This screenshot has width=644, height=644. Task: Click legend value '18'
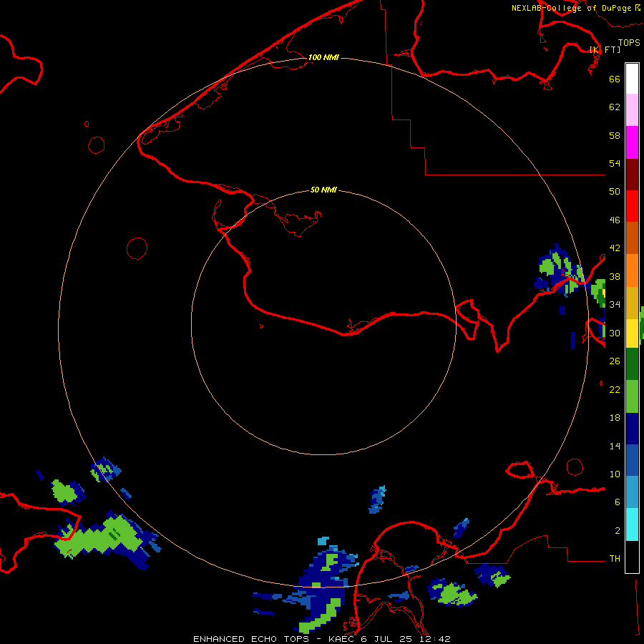615,418
